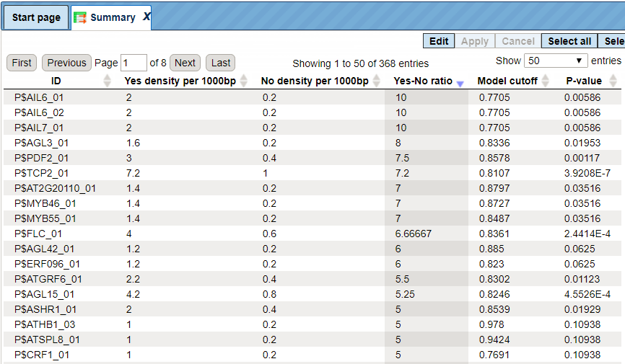Open the Show entries dropdown
The image size is (625, 364).
(x=556, y=61)
